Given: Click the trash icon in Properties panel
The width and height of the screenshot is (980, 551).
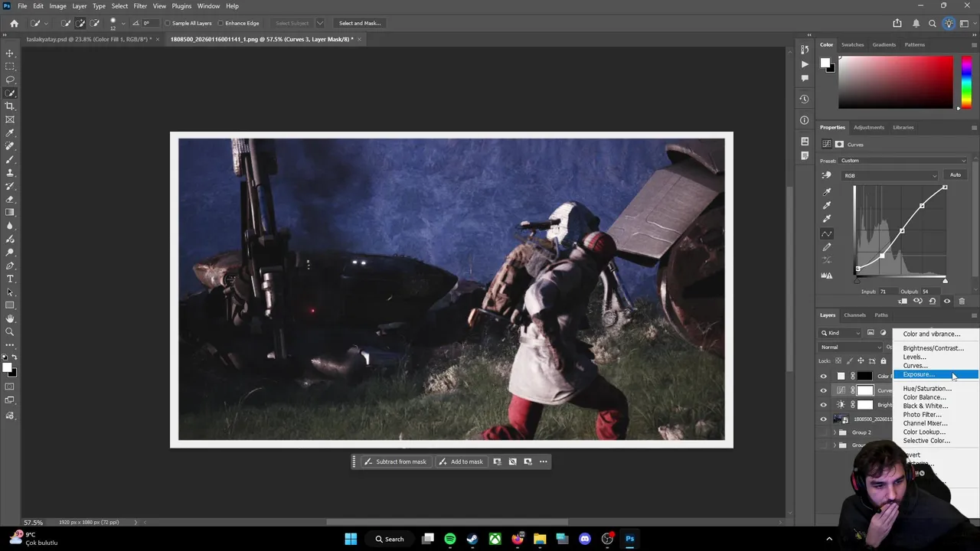Looking at the screenshot, I should pos(962,301).
